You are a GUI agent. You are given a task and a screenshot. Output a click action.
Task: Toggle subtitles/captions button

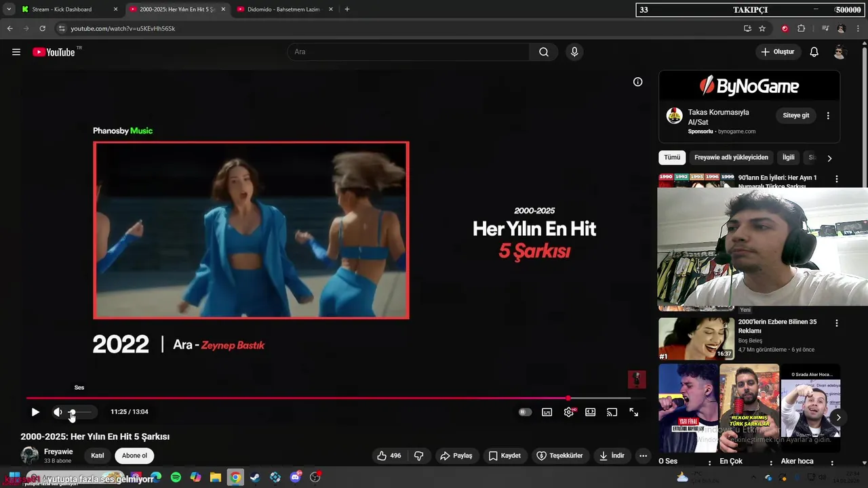coord(547,412)
